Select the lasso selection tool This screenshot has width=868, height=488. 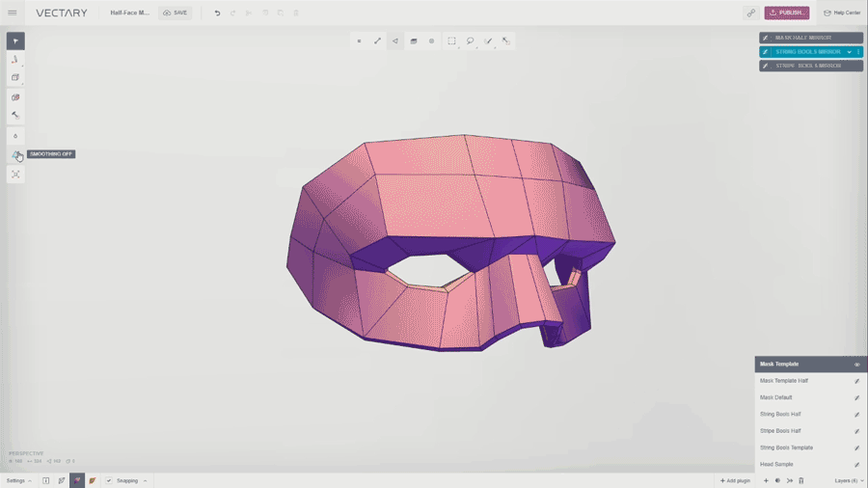(470, 41)
